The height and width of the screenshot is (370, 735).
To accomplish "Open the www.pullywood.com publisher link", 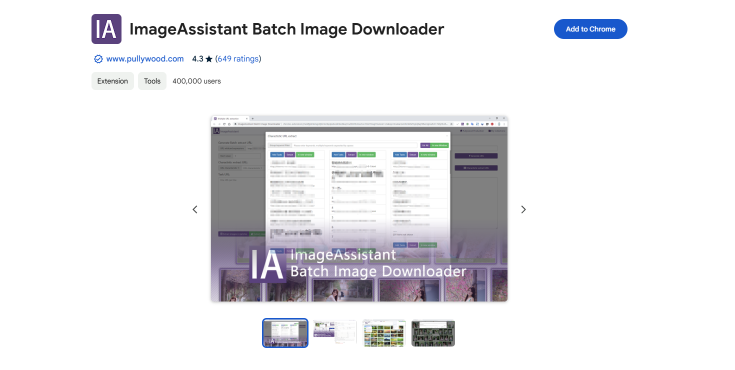I will (144, 59).
